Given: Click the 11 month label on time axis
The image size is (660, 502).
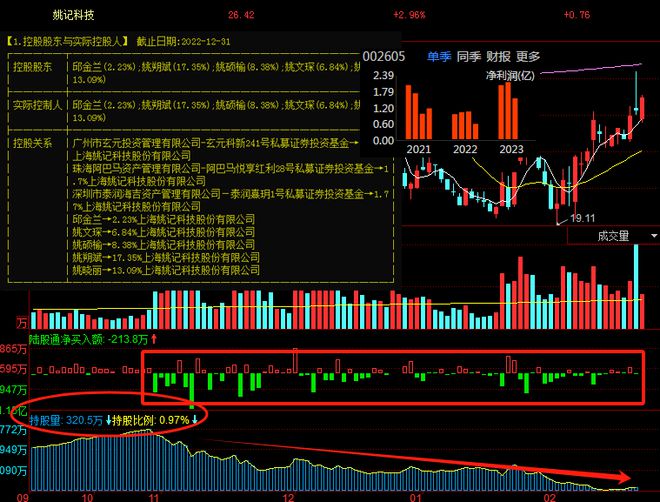Looking at the screenshot, I should tap(154, 497).
